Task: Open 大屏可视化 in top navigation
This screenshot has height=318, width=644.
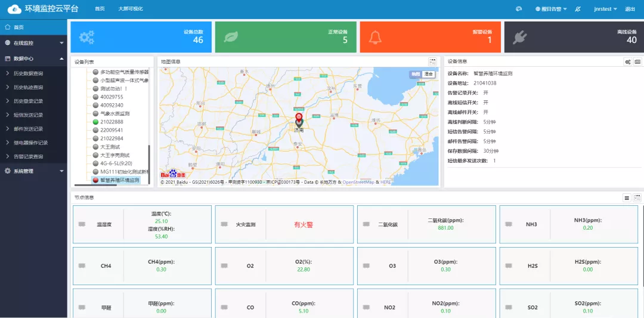Action: coord(129,9)
